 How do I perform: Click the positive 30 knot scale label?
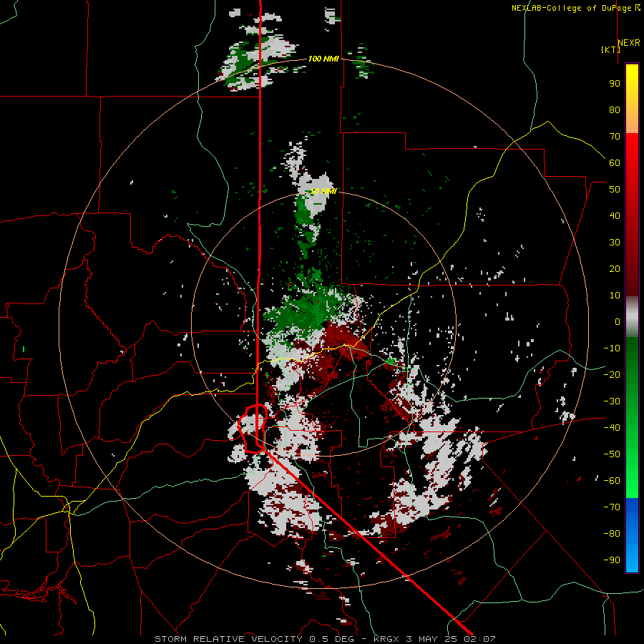(615, 243)
